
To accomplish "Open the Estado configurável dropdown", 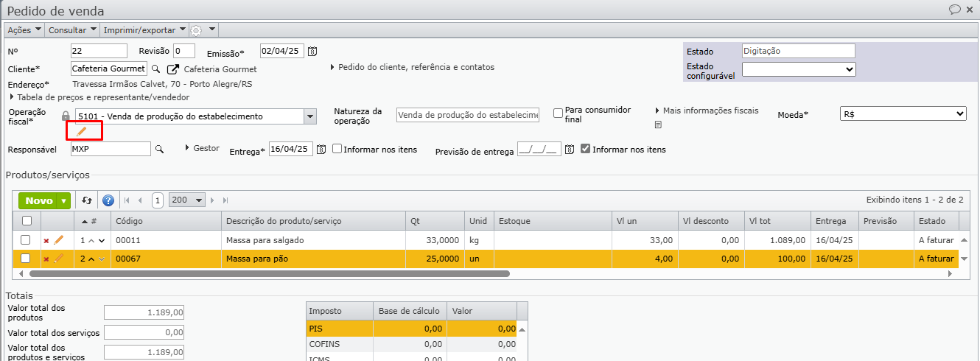I will click(x=798, y=69).
